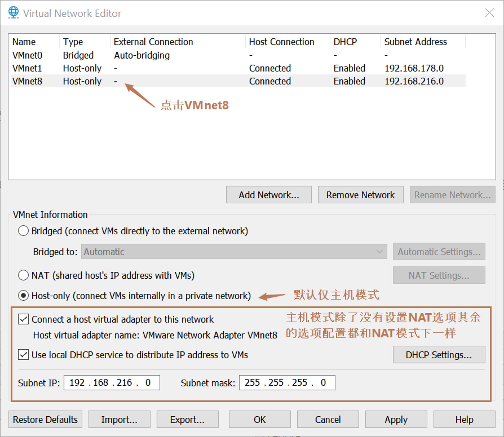The image size is (504, 437).
Task: Click the Apply button
Action: click(396, 419)
